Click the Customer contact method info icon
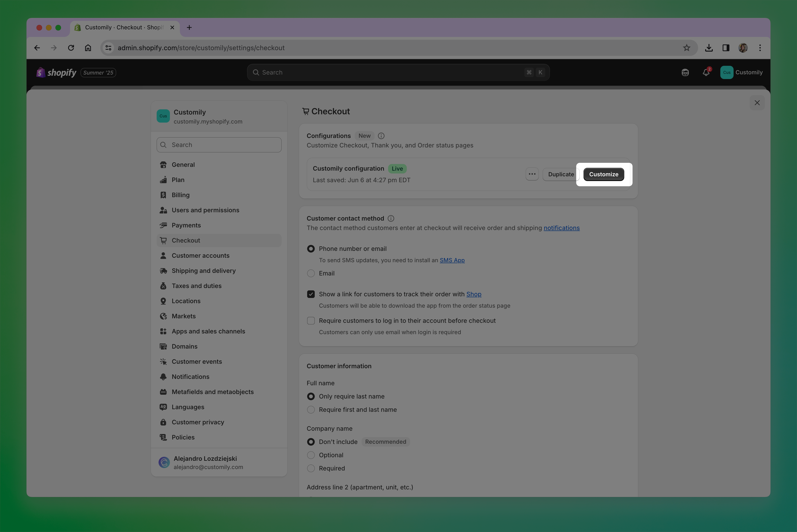This screenshot has width=797, height=532. coord(391,218)
